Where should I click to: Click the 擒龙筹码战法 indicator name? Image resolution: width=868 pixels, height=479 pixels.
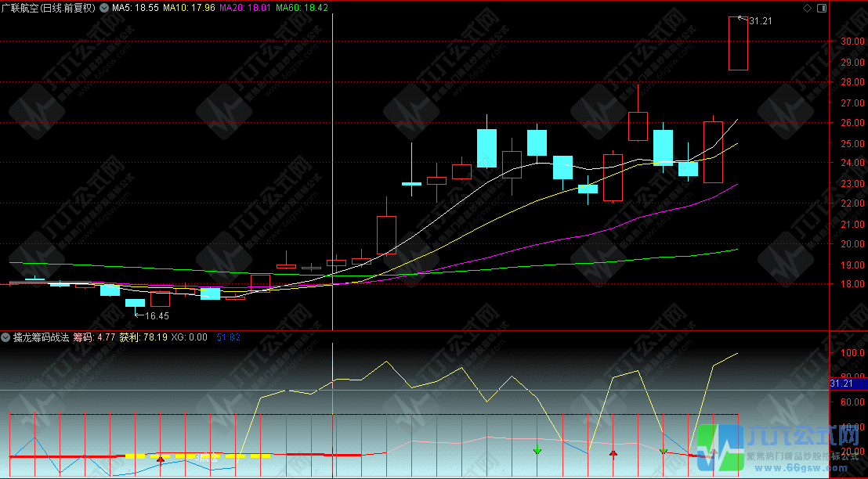(41, 337)
